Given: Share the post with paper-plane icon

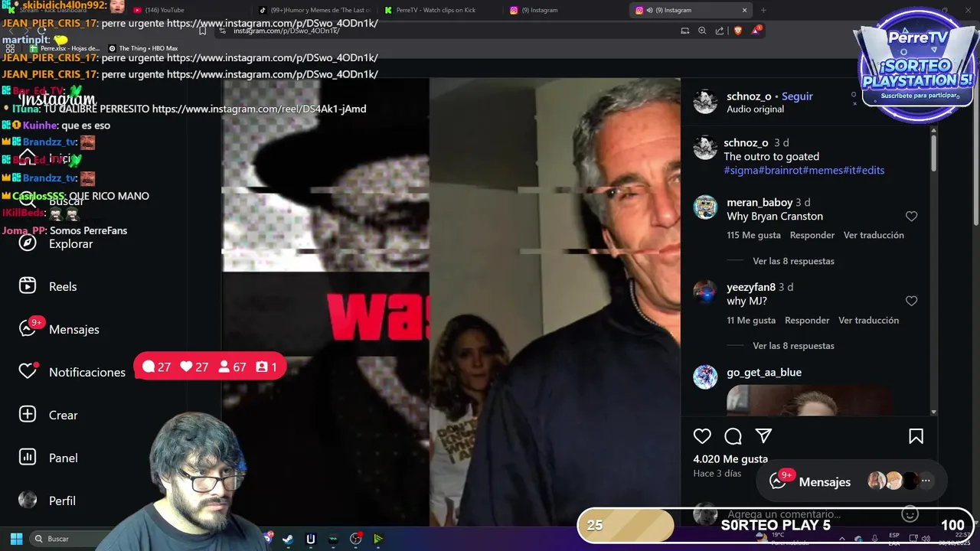Looking at the screenshot, I should click(x=763, y=436).
